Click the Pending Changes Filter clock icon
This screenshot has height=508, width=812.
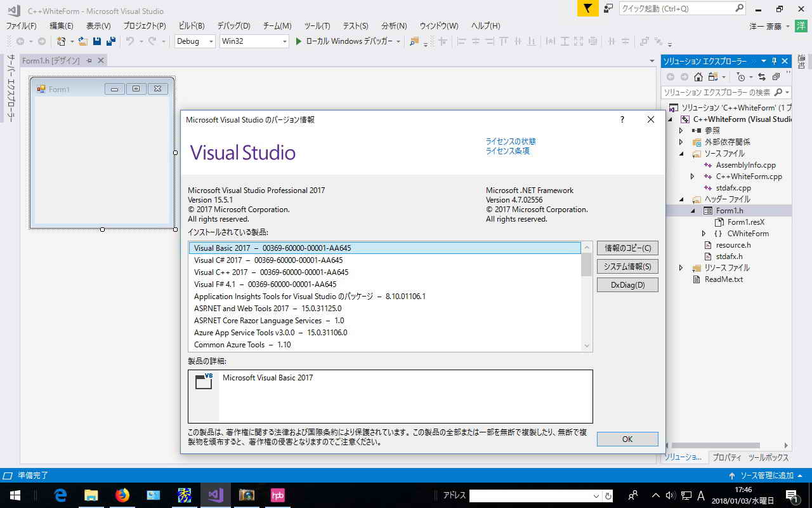[x=740, y=77]
